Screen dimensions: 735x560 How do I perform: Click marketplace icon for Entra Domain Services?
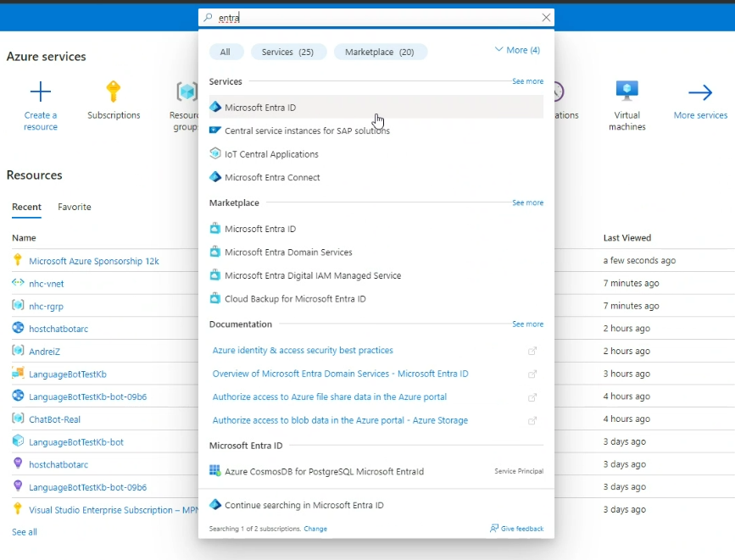[214, 252]
